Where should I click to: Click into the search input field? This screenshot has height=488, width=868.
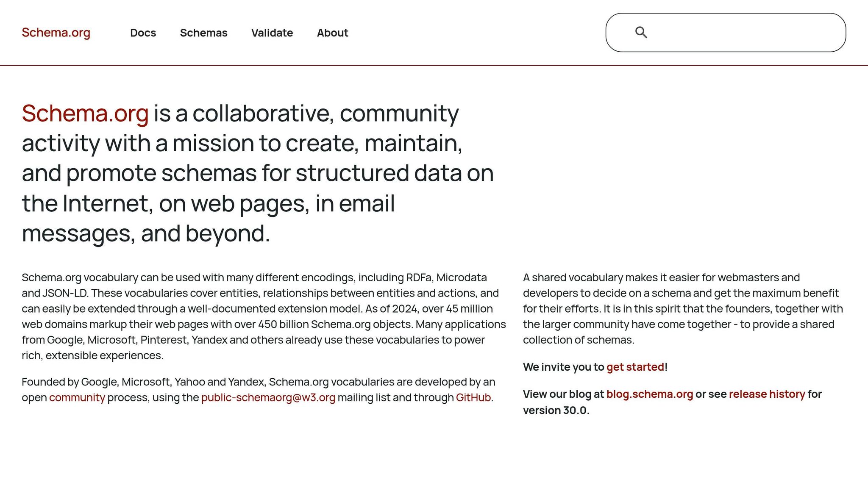[x=726, y=33]
